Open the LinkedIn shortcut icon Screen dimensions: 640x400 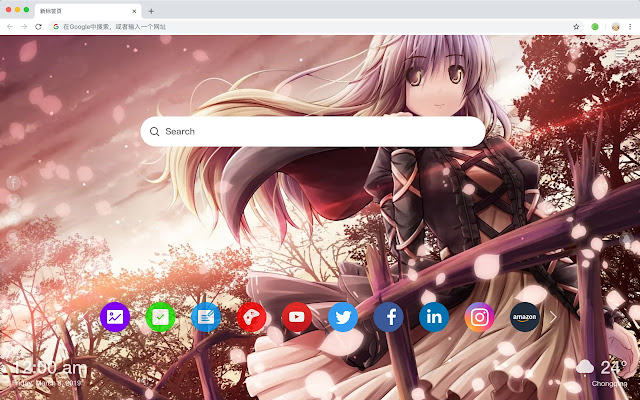[434, 317]
